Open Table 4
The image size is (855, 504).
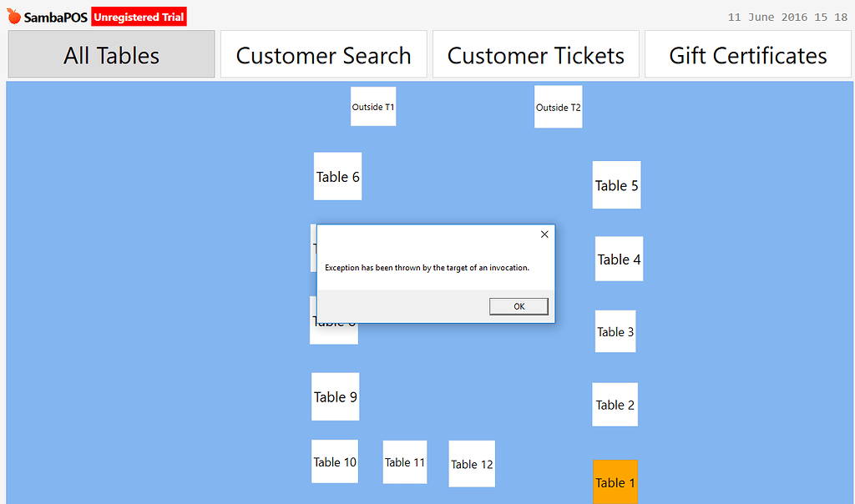pos(619,259)
